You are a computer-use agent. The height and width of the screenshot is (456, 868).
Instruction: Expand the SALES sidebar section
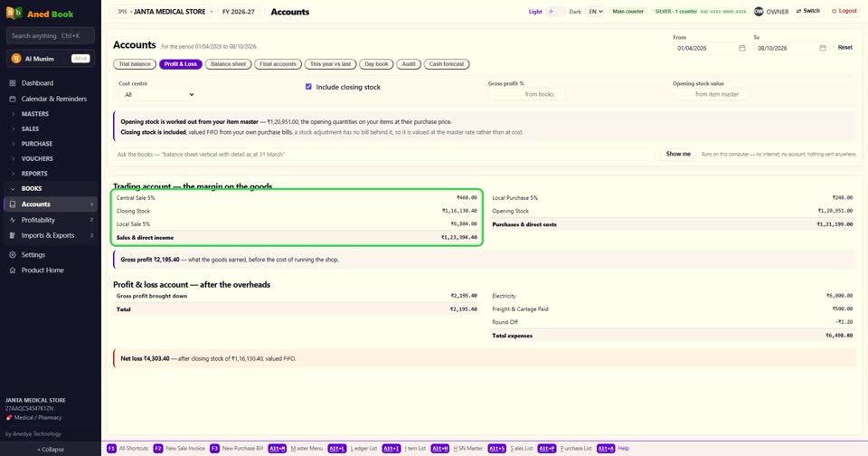click(51, 128)
